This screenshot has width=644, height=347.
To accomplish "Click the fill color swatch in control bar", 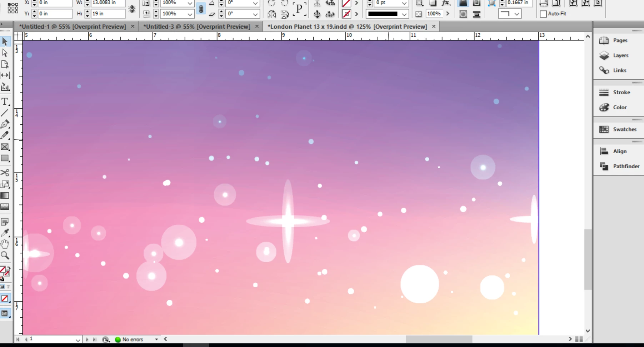I will coord(346,4).
